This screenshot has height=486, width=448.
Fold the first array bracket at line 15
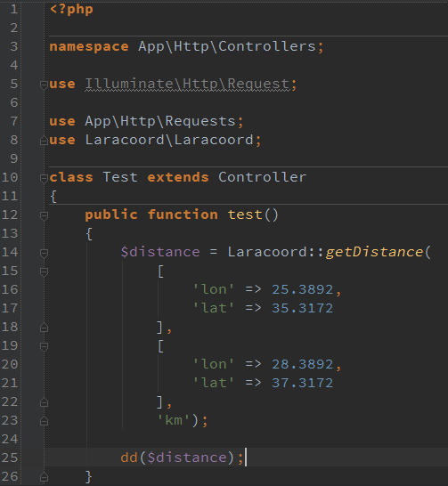pos(44,271)
